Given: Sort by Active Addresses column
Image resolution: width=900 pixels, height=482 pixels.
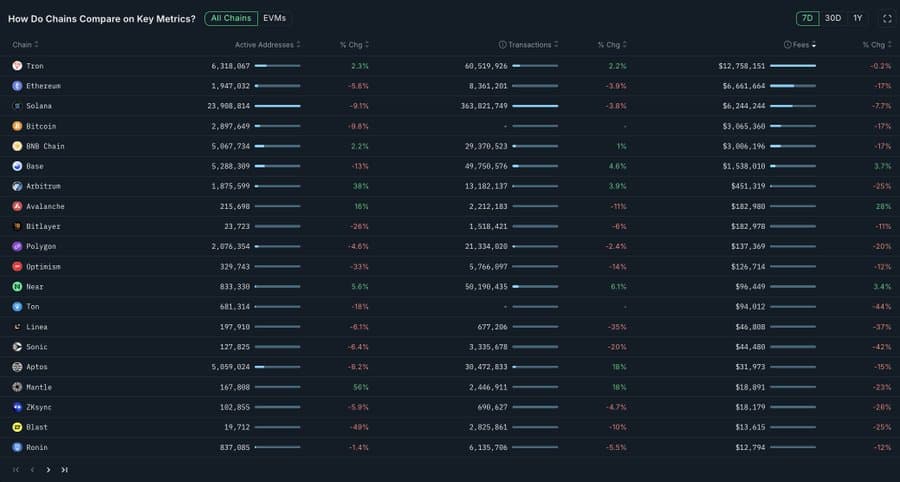Looking at the screenshot, I should [264, 45].
